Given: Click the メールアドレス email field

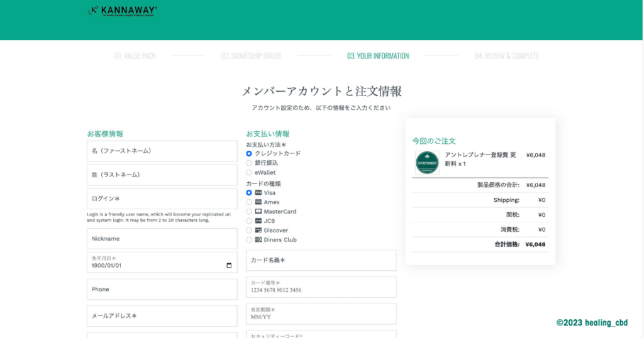Looking at the screenshot, I should 162,316.
